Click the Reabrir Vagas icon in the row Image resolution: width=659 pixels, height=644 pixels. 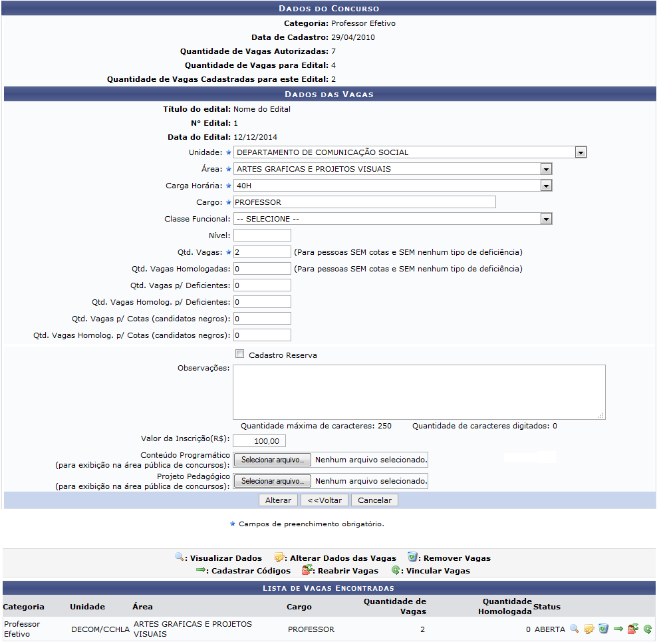click(632, 629)
